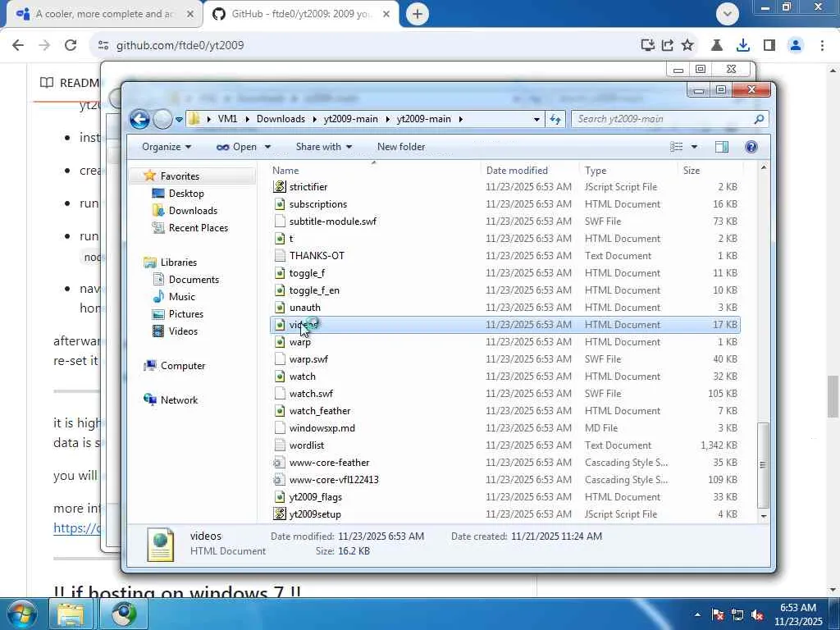The height and width of the screenshot is (630, 840).
Task: Select the windowsxp.md file icon
Action: point(279,427)
